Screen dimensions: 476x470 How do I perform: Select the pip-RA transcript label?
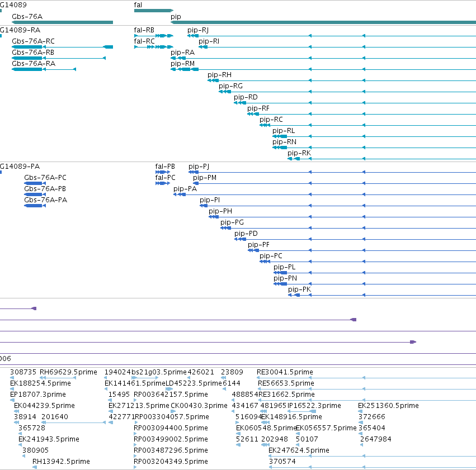[182, 52]
